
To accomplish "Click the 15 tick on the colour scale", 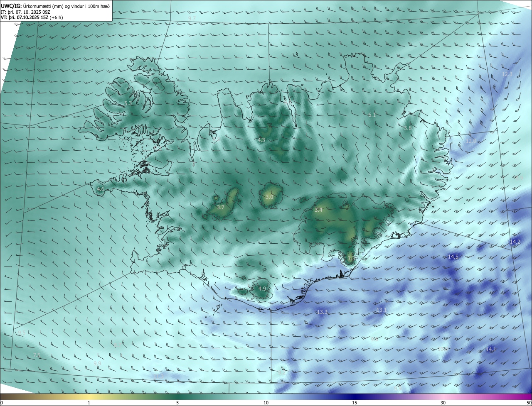I will tap(355, 403).
